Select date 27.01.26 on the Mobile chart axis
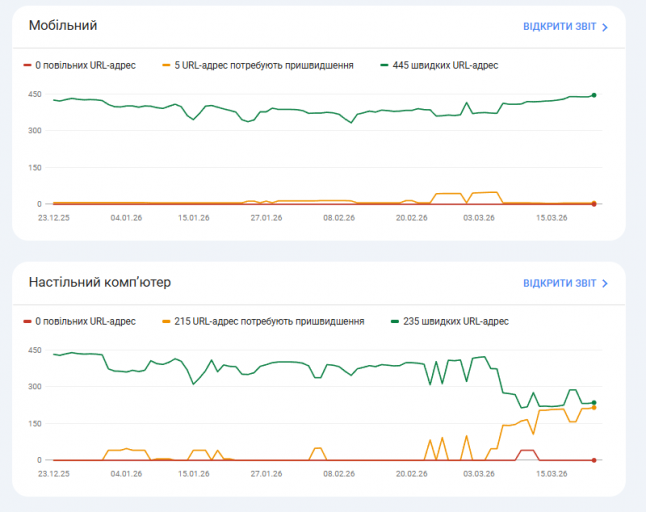This screenshot has height=512, width=646. click(267, 217)
